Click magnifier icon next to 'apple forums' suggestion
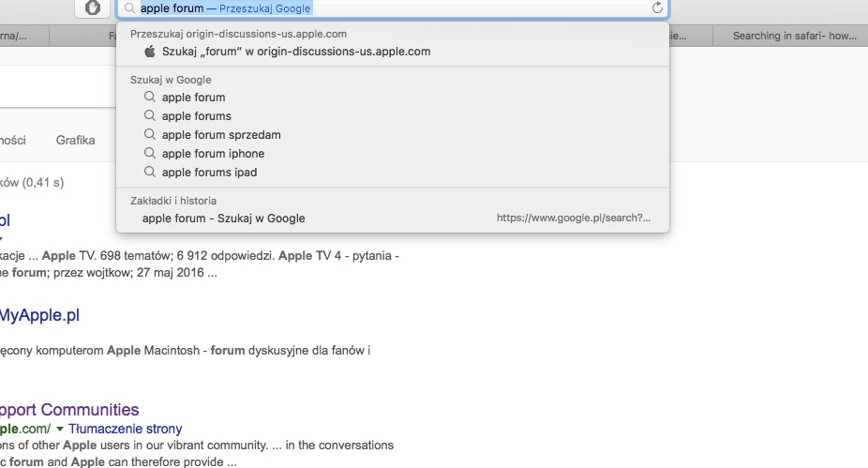This screenshot has height=468, width=868. 149,115
